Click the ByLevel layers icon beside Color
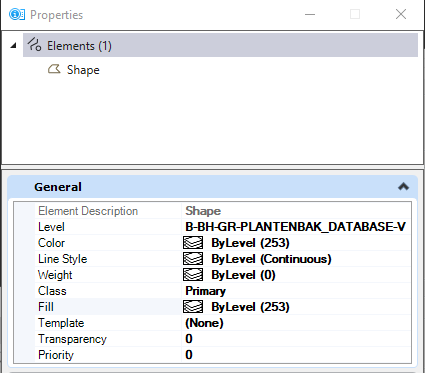This screenshot has width=425, height=373. coord(193,243)
